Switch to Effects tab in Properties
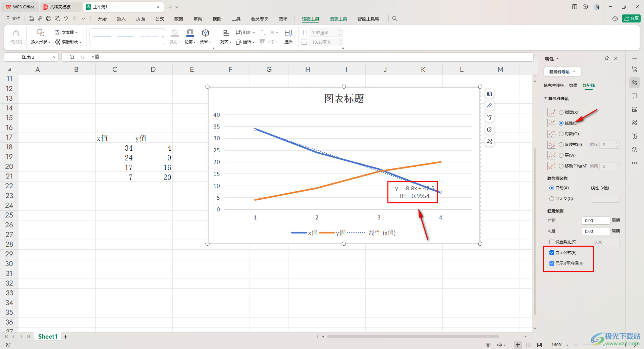 click(573, 86)
